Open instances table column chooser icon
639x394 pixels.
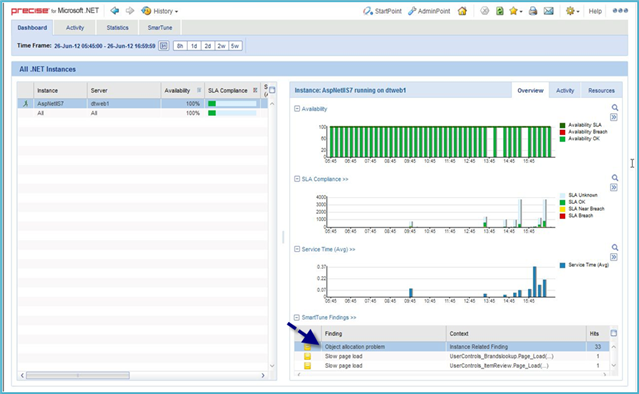272,90
